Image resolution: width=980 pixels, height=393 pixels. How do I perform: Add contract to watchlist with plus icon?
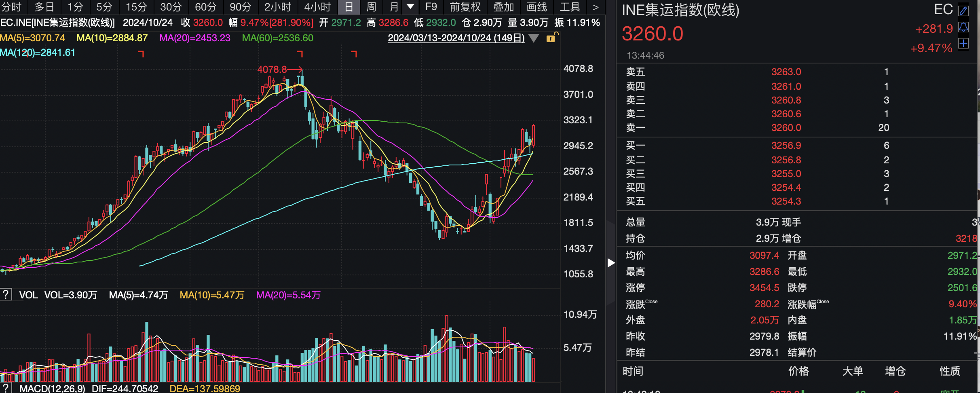[963, 44]
